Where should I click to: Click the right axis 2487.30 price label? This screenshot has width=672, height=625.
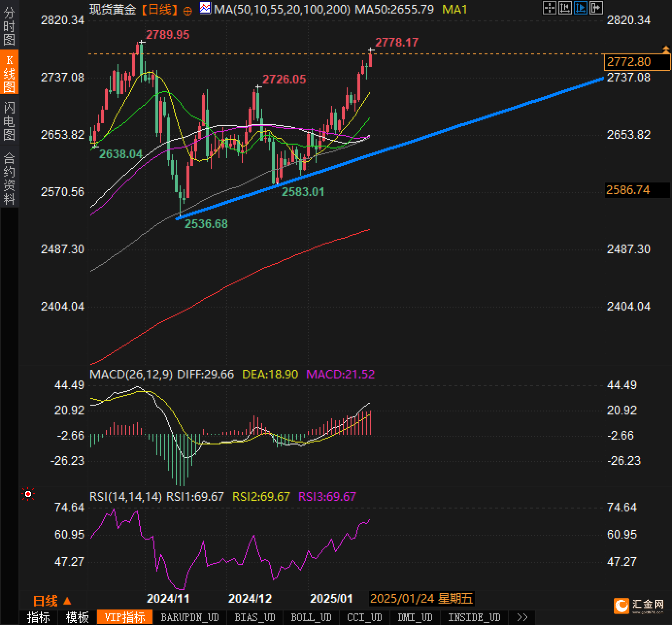[628, 249]
